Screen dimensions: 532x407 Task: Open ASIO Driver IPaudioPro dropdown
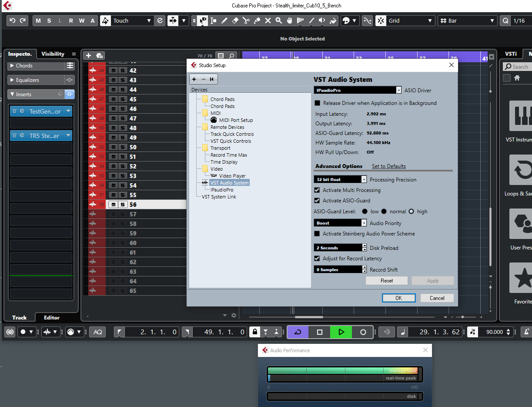357,90
